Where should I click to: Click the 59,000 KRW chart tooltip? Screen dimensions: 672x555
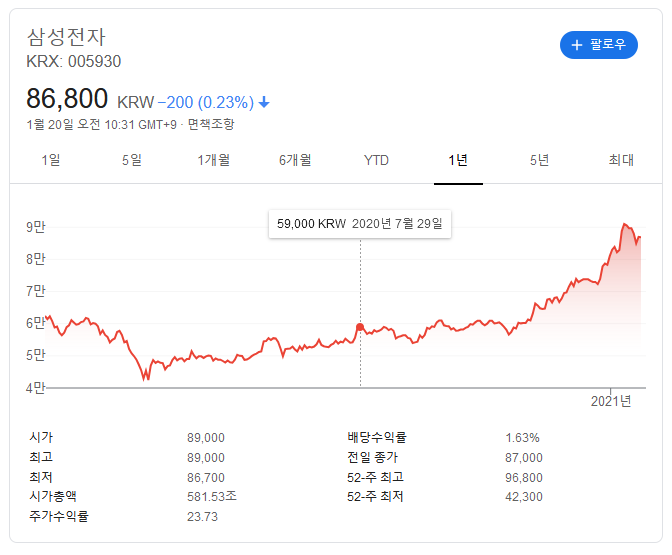pos(360,225)
